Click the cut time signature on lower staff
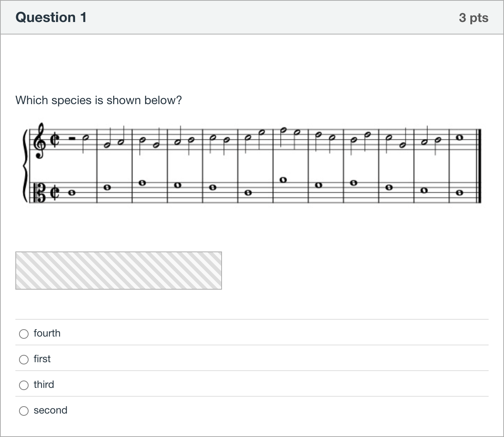 pyautogui.click(x=54, y=192)
